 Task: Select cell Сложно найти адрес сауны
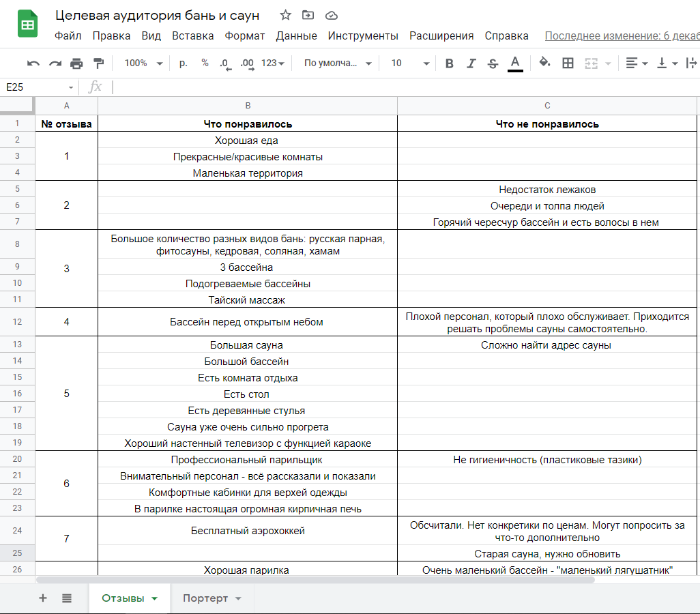(547, 345)
